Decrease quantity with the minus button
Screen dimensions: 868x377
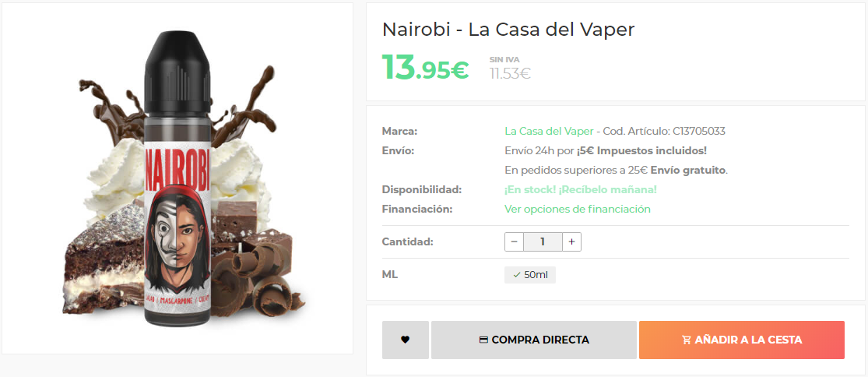[515, 242]
